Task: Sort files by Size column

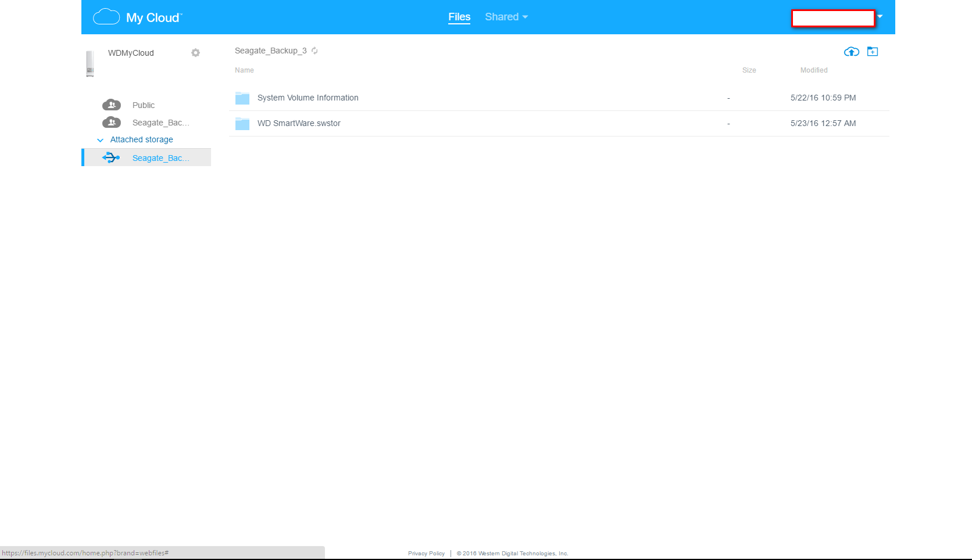Action: pyautogui.click(x=749, y=70)
